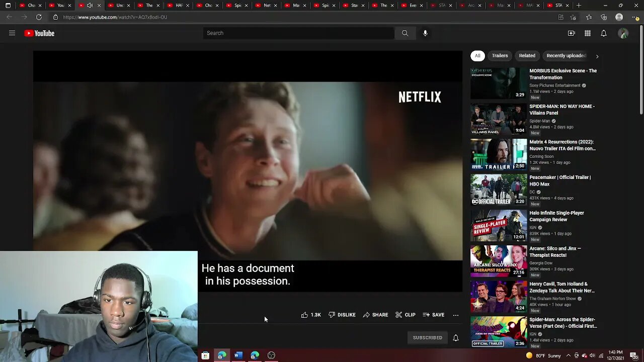The image size is (644, 362).
Task: Open the YouTube apps grid
Action: click(x=588, y=33)
